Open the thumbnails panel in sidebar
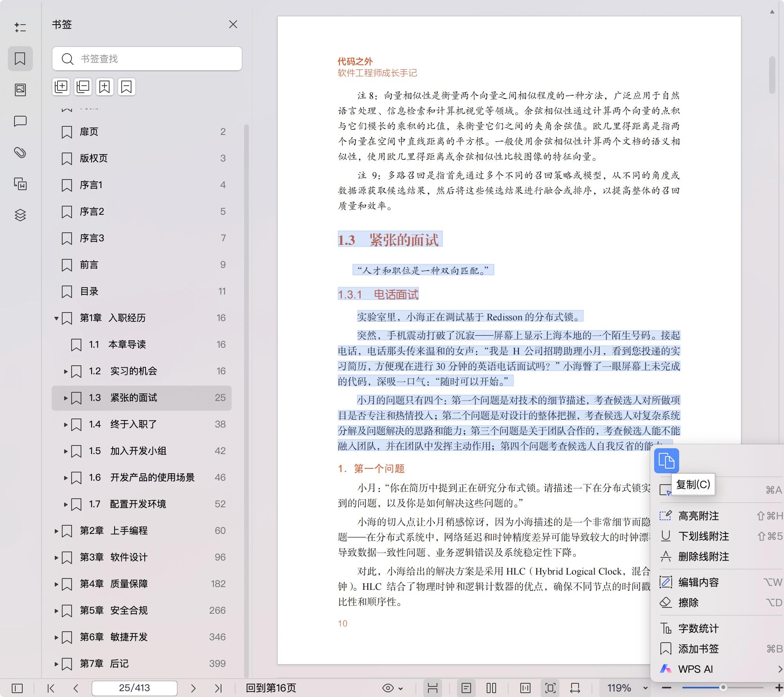The width and height of the screenshot is (784, 697). pos(20,90)
